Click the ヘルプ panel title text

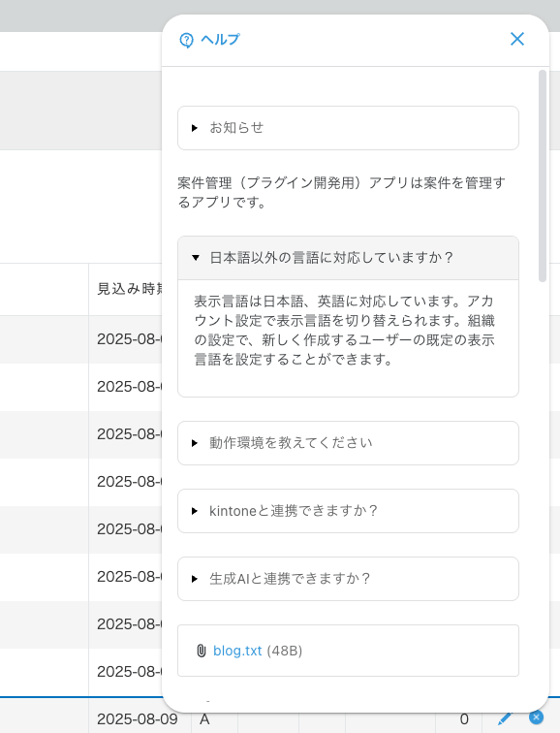(x=221, y=40)
